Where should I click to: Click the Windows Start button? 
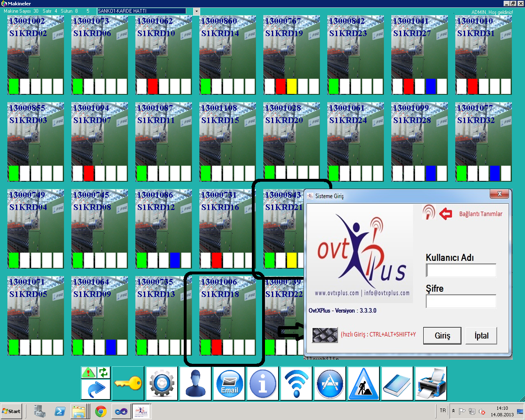pyautogui.click(x=11, y=411)
